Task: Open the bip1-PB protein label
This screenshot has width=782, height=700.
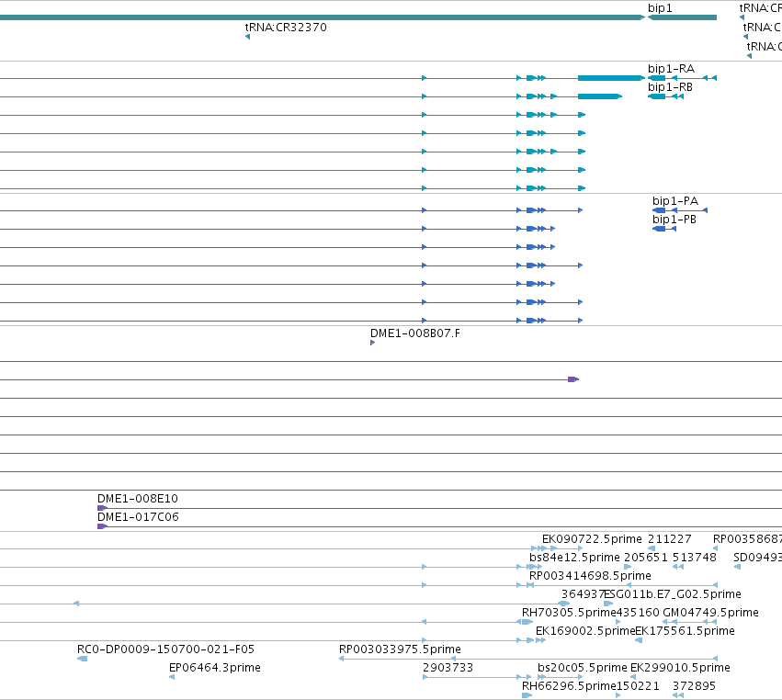Action: pos(674,220)
